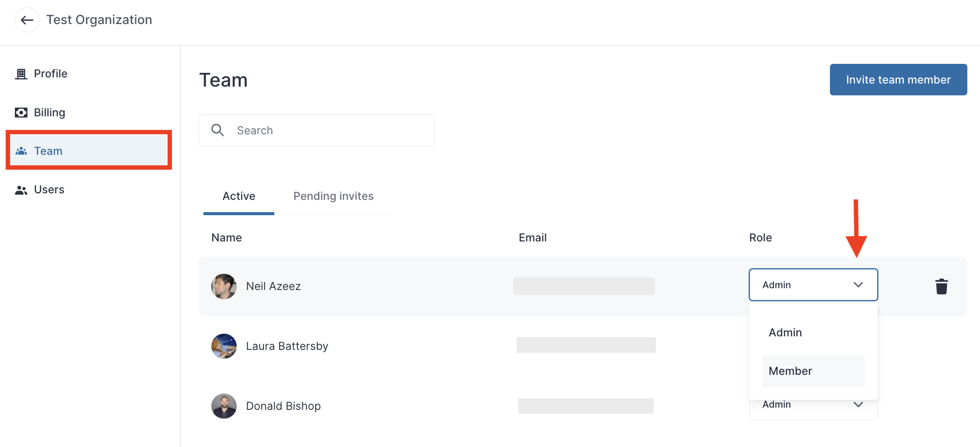Click the search magnifier icon
The height and width of the screenshot is (447, 980).
(217, 130)
